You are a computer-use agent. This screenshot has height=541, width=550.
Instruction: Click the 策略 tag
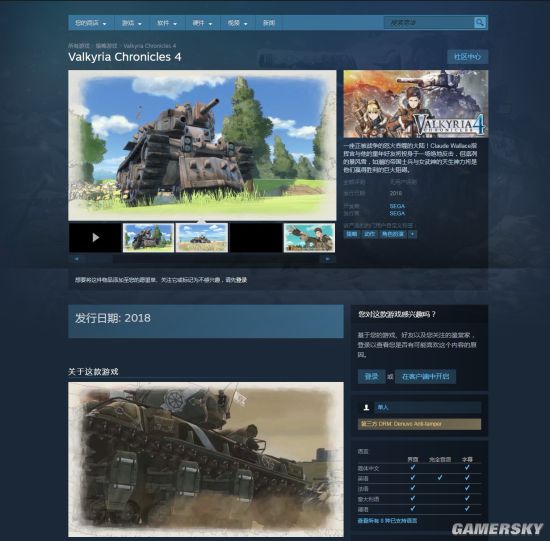[x=351, y=234]
